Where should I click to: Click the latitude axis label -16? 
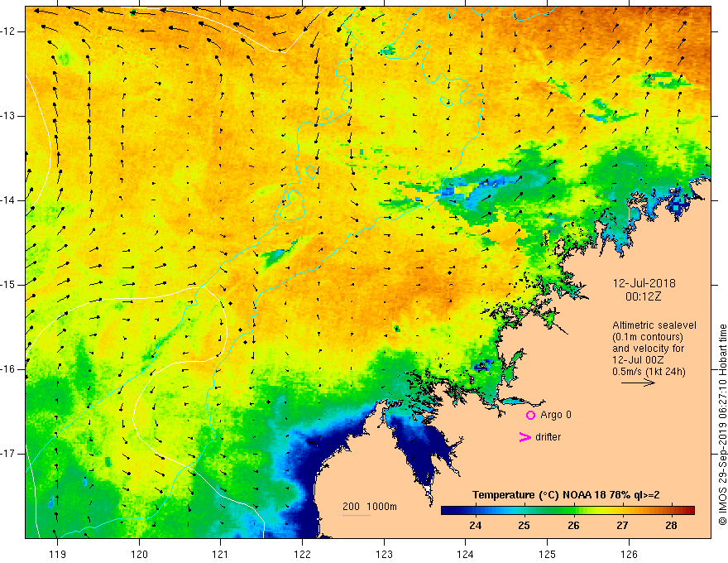pos(8,369)
